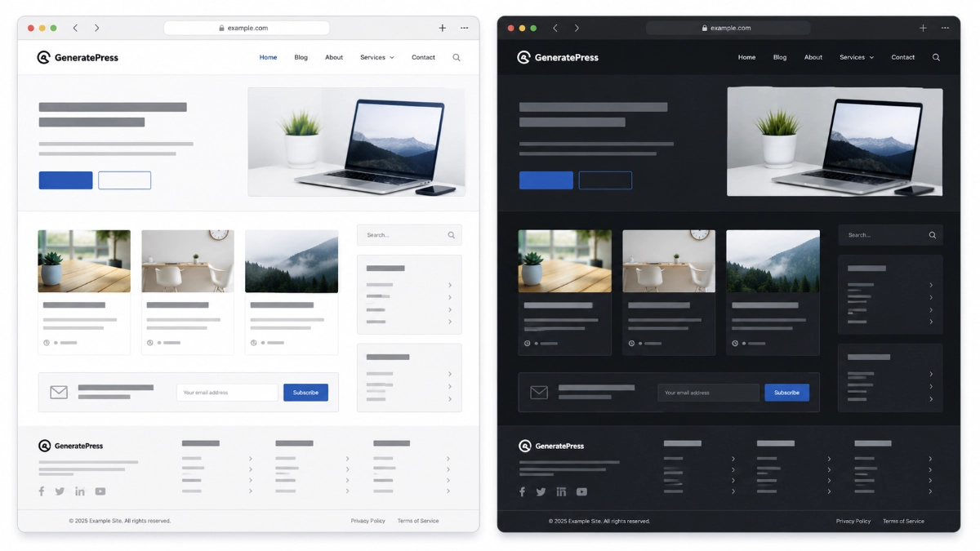Click the GeneratePress header logo in dark window
980x551 pixels.
point(558,57)
